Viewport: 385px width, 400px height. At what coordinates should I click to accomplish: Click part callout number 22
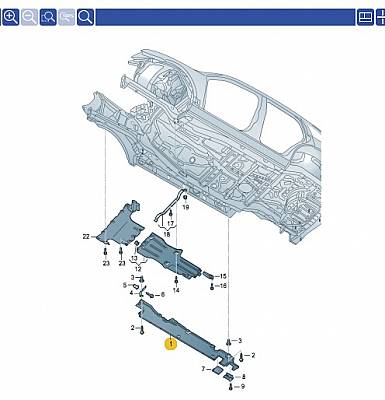(x=86, y=237)
